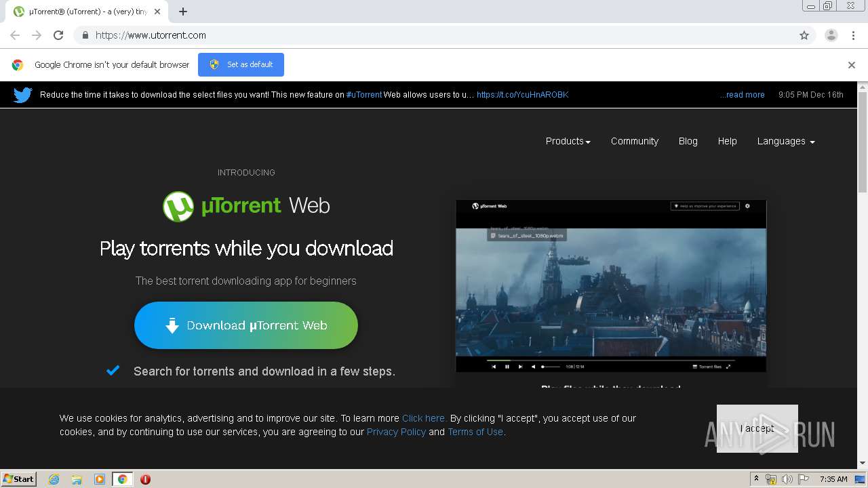Viewport: 868px width, 488px height.
Task: Click the Play torrents while you download heading
Action: (246, 248)
